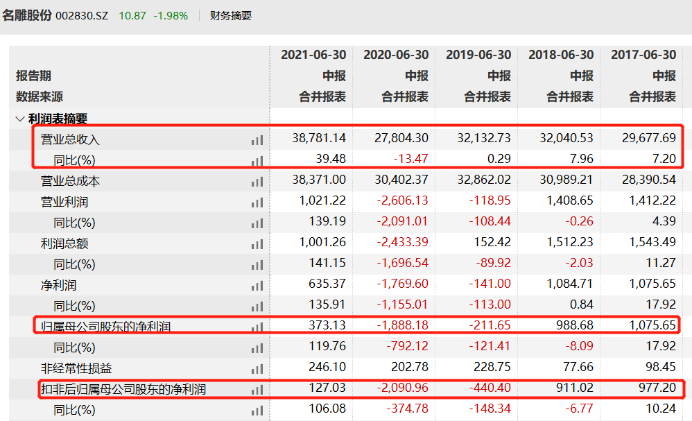Select the 营业利润 row label

(x=64, y=203)
